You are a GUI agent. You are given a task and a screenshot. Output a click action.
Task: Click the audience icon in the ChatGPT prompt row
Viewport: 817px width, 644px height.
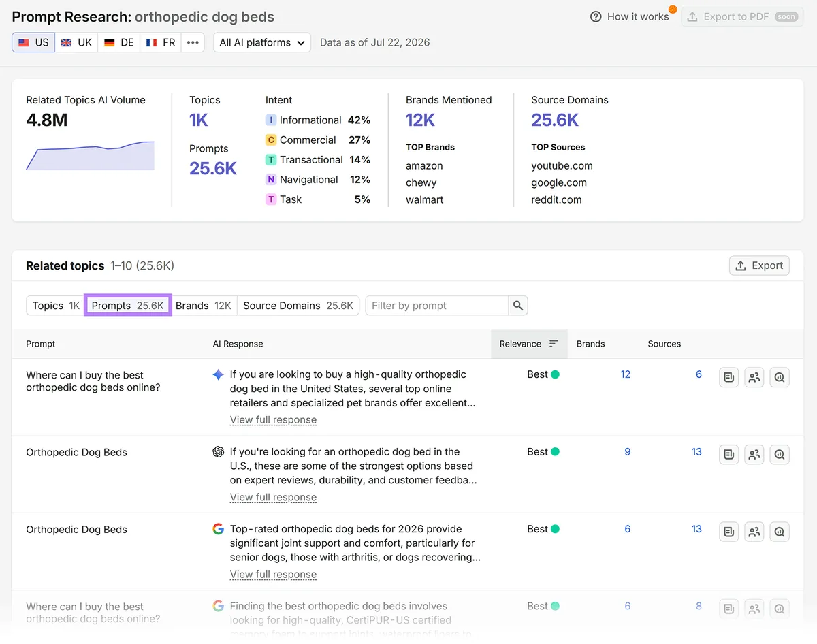pos(754,454)
